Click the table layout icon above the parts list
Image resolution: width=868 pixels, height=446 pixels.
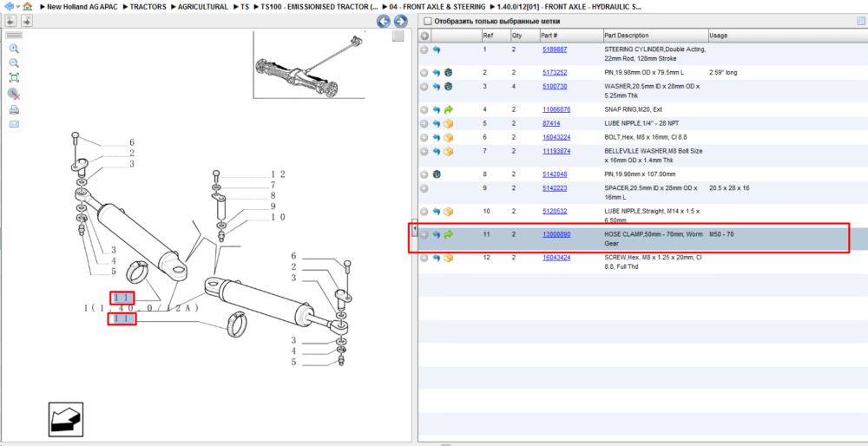(x=861, y=21)
